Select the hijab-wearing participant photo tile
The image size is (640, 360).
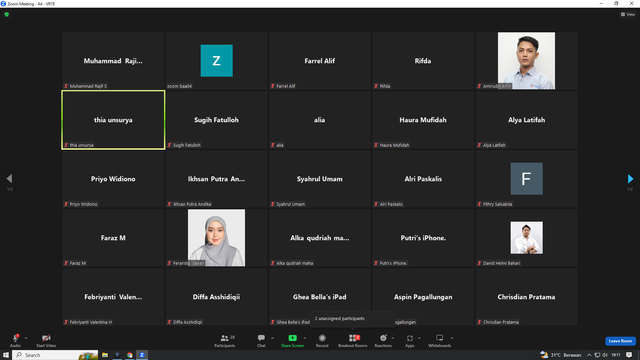[216, 238]
